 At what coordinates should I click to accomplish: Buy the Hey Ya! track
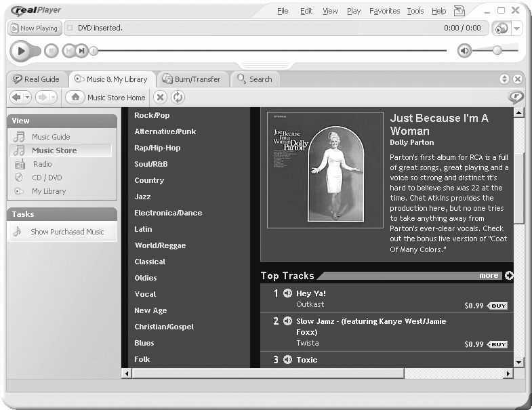(x=497, y=306)
